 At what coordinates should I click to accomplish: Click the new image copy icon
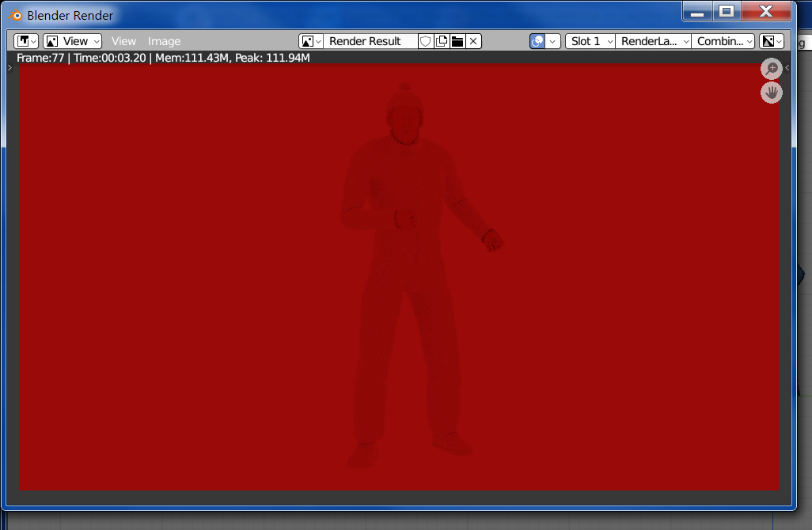coord(442,41)
